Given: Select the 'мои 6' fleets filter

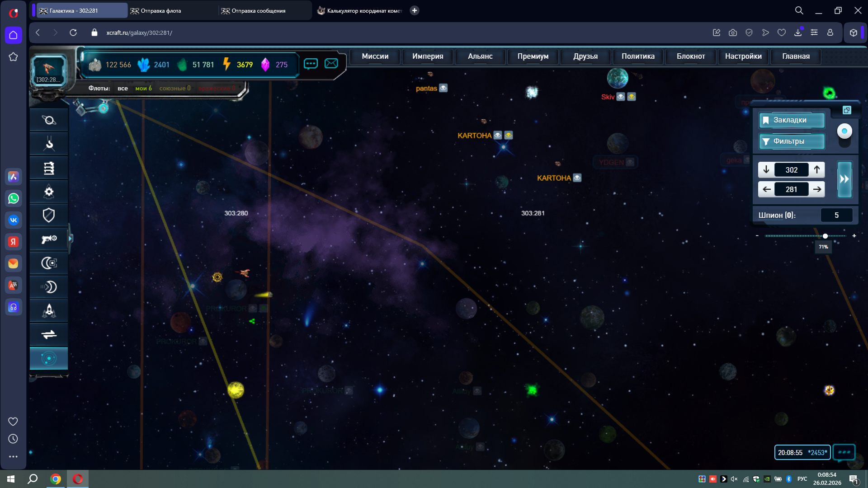Looking at the screenshot, I should (143, 88).
